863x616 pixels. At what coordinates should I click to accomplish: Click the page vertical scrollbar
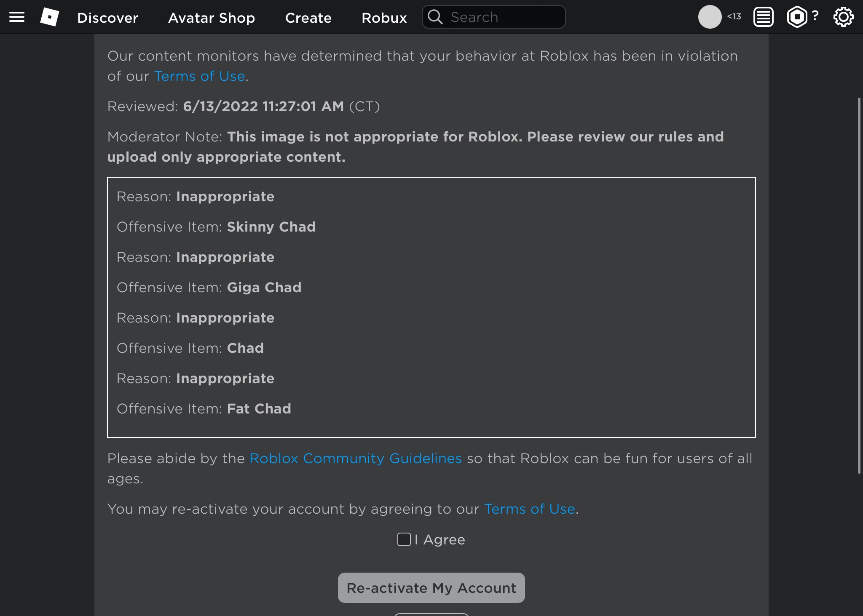click(860, 286)
